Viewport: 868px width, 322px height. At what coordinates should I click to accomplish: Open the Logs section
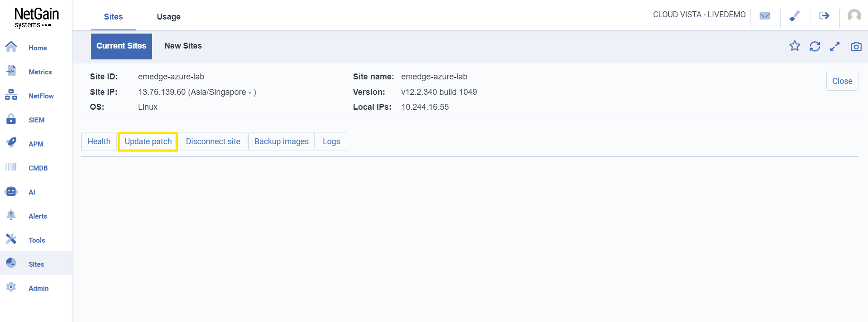pyautogui.click(x=331, y=141)
